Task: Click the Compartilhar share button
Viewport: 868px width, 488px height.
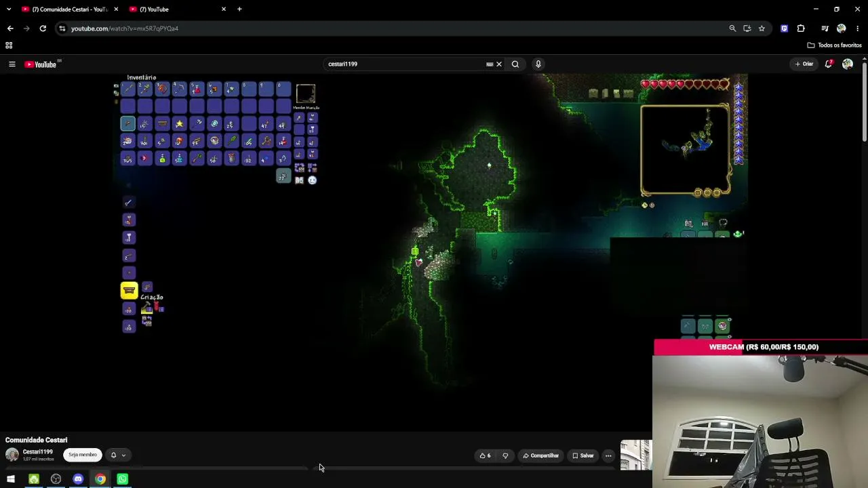Action: tap(541, 455)
